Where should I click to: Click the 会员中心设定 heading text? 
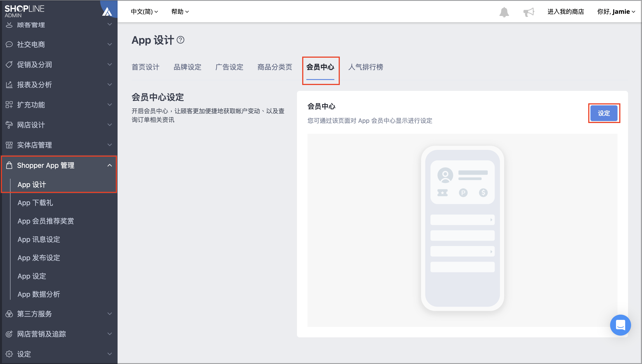[158, 97]
